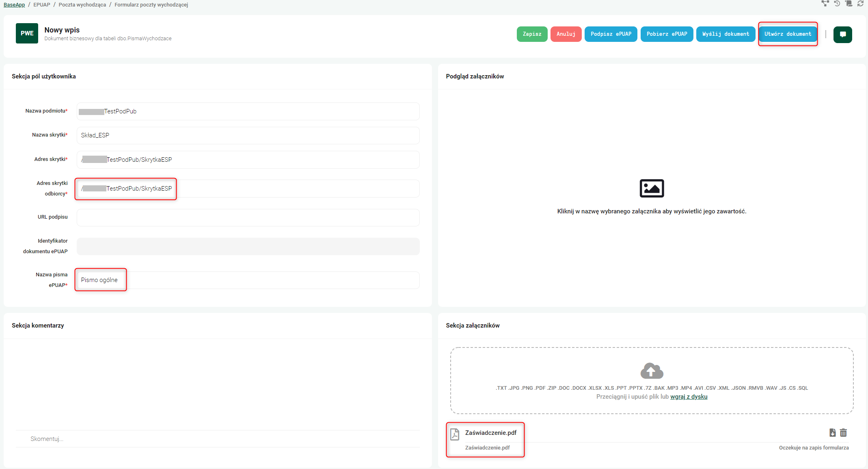This screenshot has height=469, width=868.
Task: Click the 'wgraj z dysku' link
Action: coord(689,397)
